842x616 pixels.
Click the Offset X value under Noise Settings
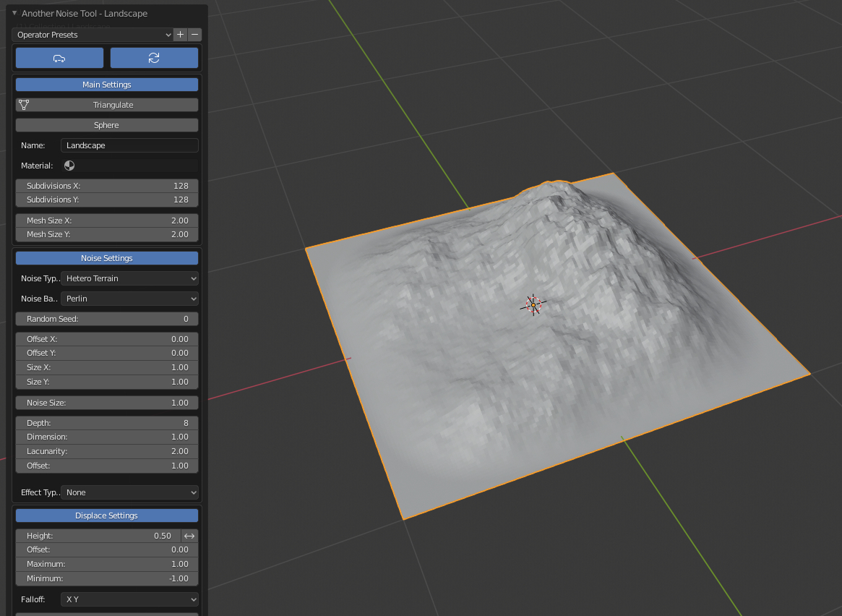107,339
